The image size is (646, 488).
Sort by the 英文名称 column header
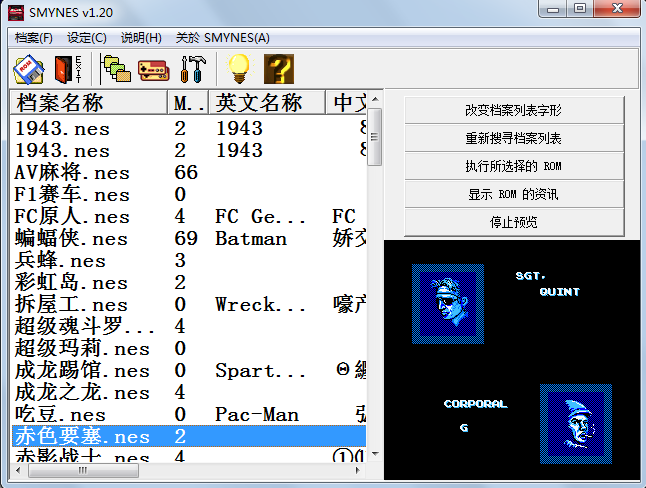point(267,103)
